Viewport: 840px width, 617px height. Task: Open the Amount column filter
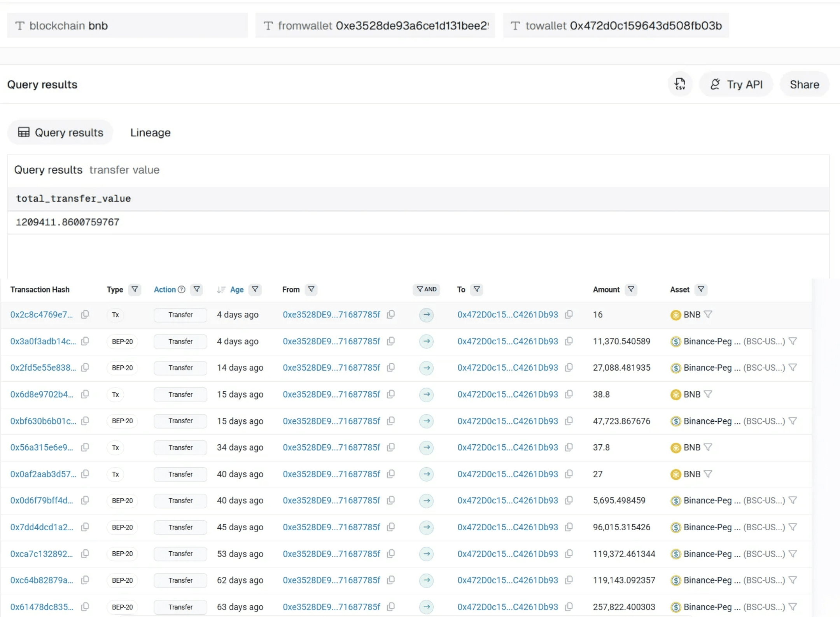631,289
